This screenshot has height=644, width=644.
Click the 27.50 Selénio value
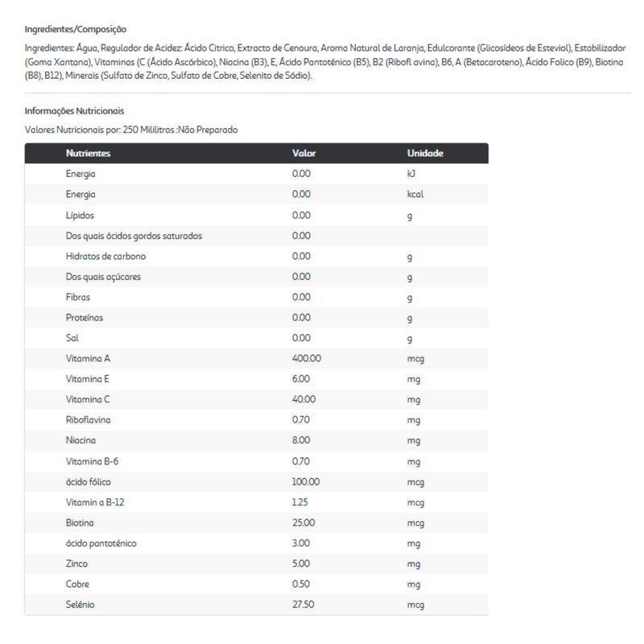pos(304,605)
